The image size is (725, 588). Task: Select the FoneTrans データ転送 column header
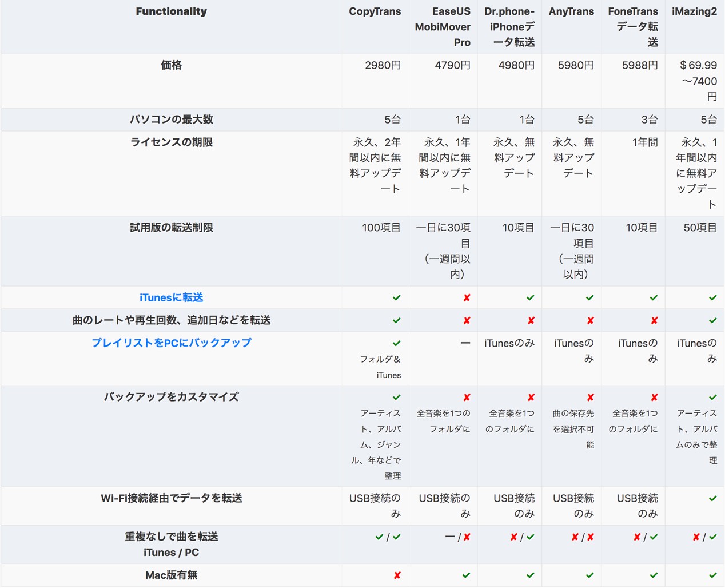(x=633, y=27)
